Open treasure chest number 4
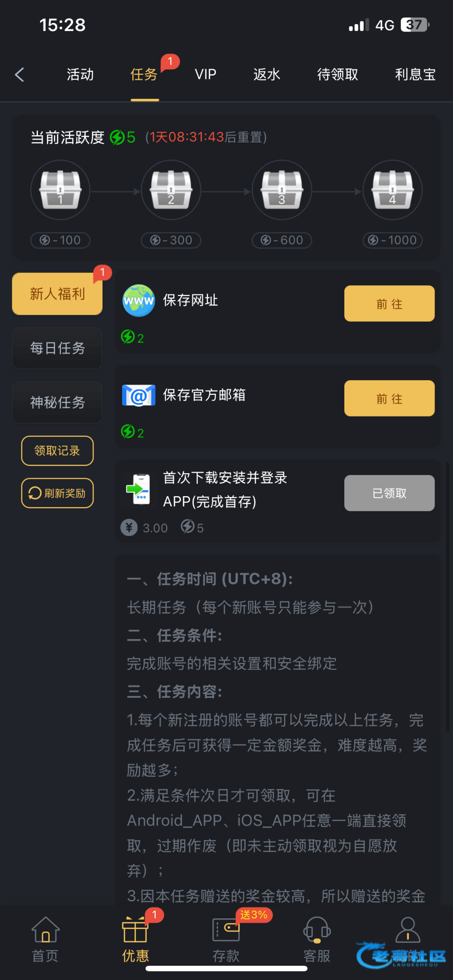 [x=393, y=190]
